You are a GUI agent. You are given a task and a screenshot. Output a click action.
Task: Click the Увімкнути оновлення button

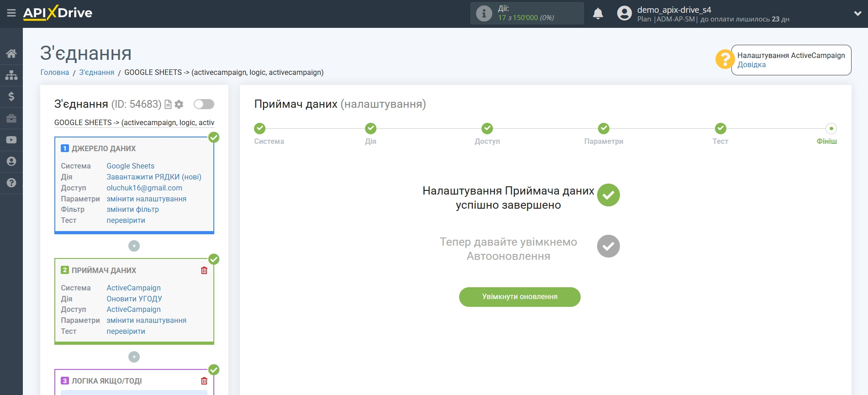pos(520,297)
